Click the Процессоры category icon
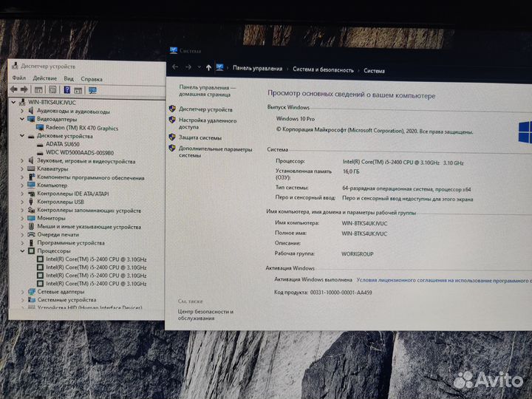The width and height of the screenshot is (532, 399). point(31,251)
